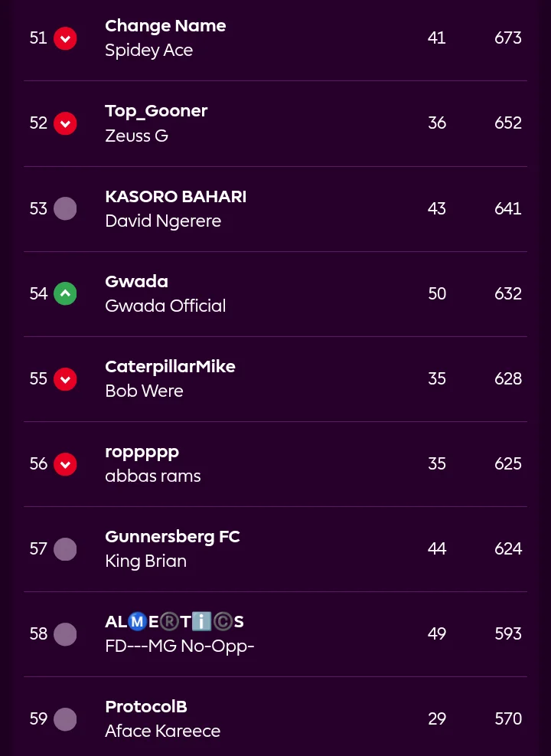Open the ProtocolB team page
This screenshot has width=551, height=756.
click(146, 707)
